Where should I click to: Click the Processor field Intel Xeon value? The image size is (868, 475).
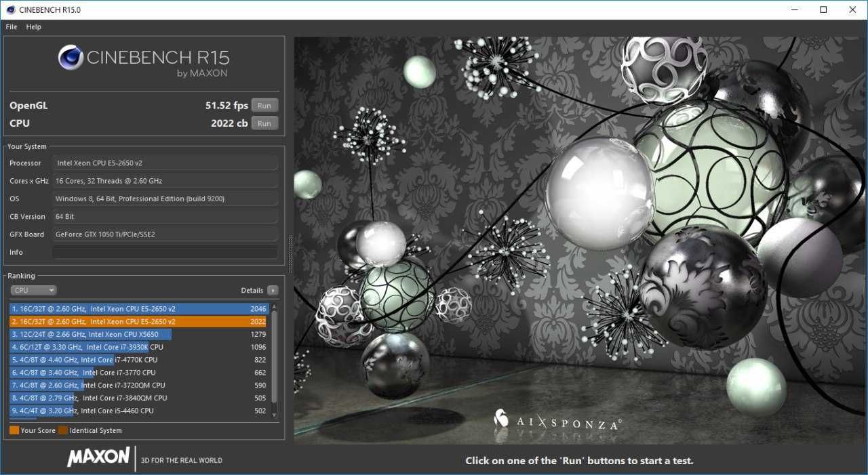(x=165, y=163)
